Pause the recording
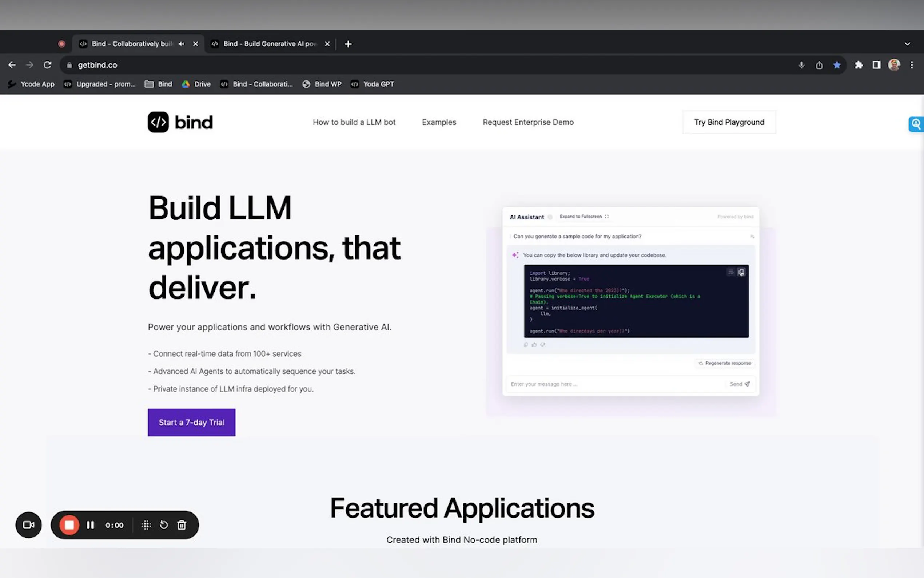 click(x=91, y=525)
